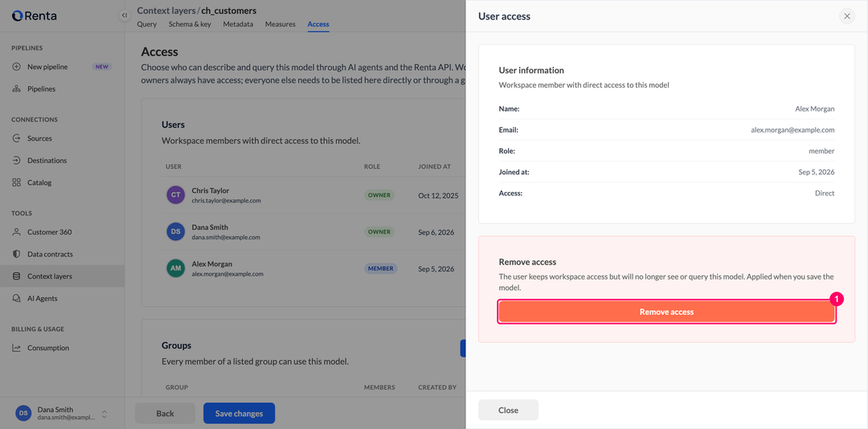This screenshot has height=429, width=868.
Task: Click the OWNER badge for Chris Taylor
Action: 379,195
